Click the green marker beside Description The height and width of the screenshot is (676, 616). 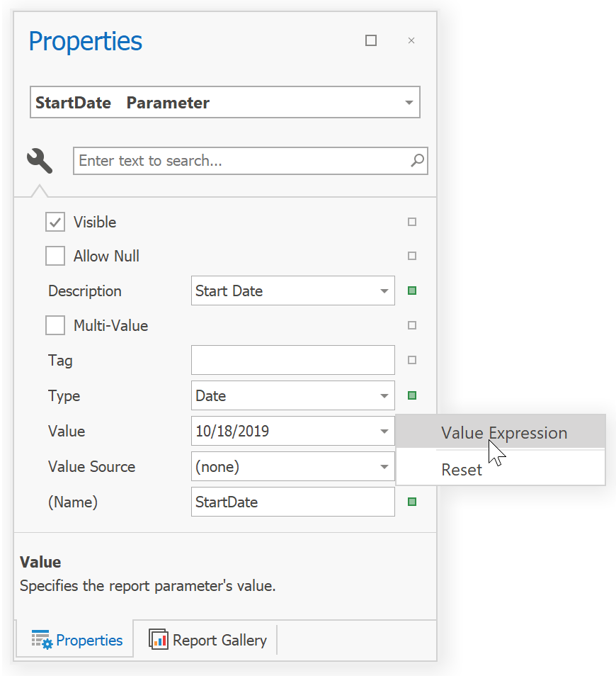pyautogui.click(x=411, y=291)
